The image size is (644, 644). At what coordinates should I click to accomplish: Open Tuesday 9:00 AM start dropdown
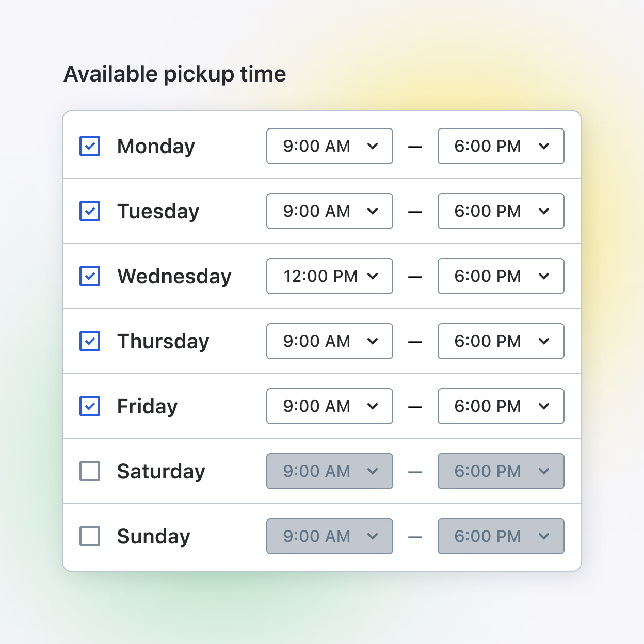click(329, 211)
